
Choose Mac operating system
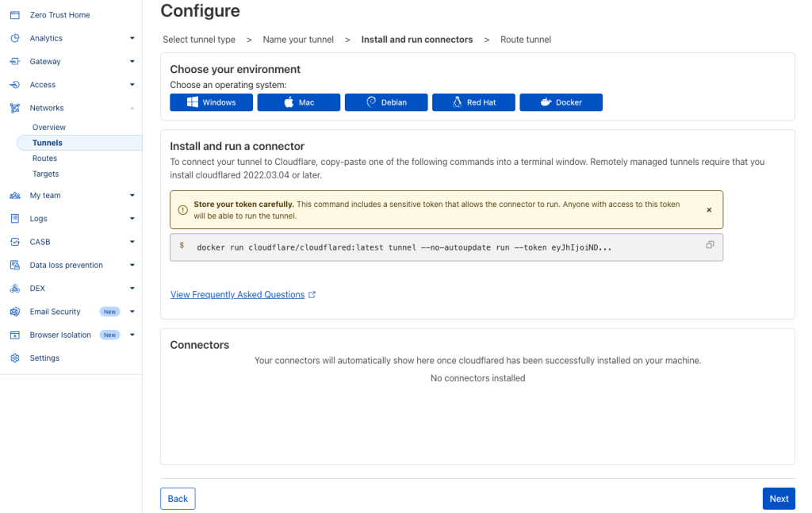[x=299, y=102]
